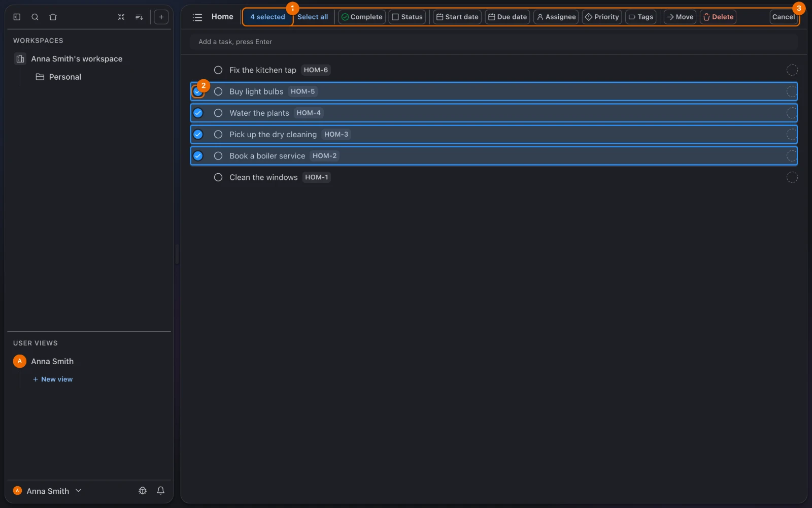Mark Fix the kitchen tap as complete

pos(218,70)
